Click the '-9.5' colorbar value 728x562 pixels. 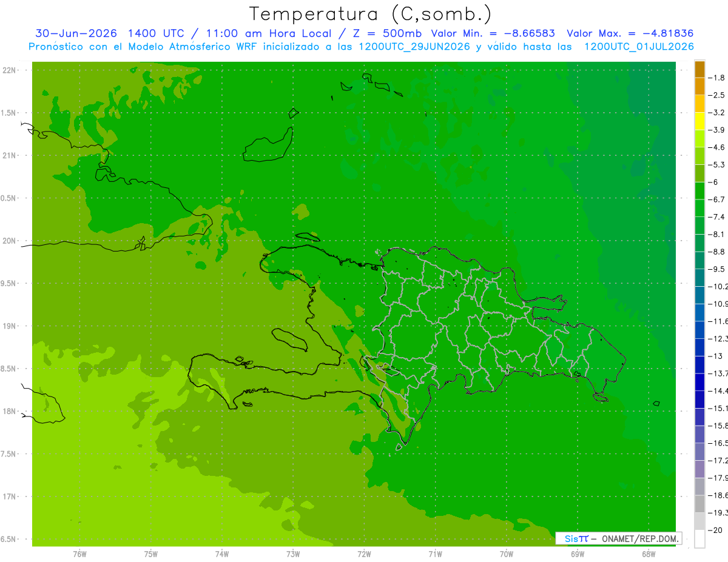[x=716, y=269]
